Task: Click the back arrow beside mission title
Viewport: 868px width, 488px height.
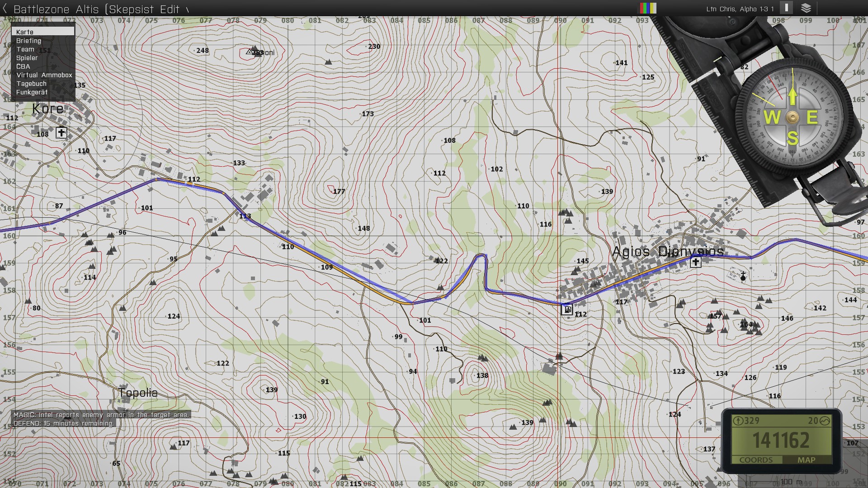Action: coord(5,9)
